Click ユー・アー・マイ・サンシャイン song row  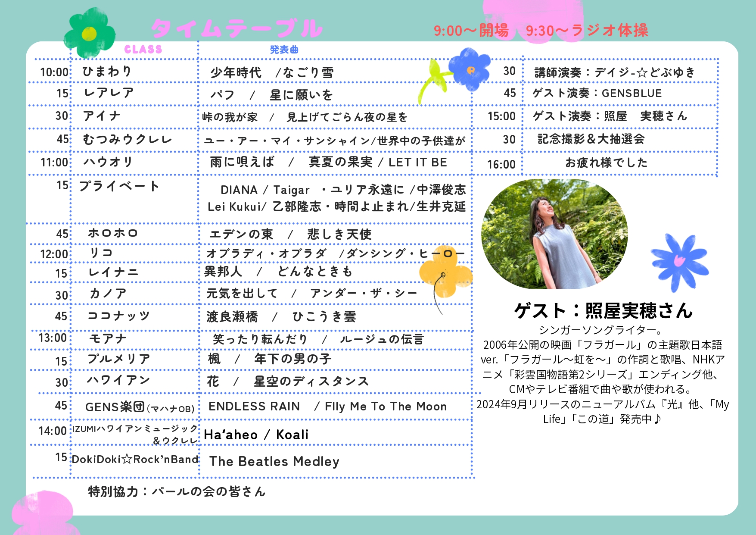[334, 141]
